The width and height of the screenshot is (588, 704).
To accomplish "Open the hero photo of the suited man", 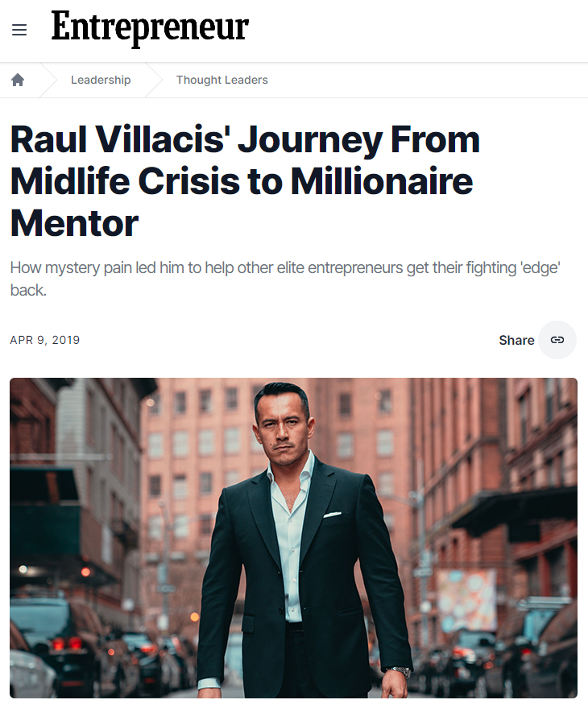I will [293, 537].
